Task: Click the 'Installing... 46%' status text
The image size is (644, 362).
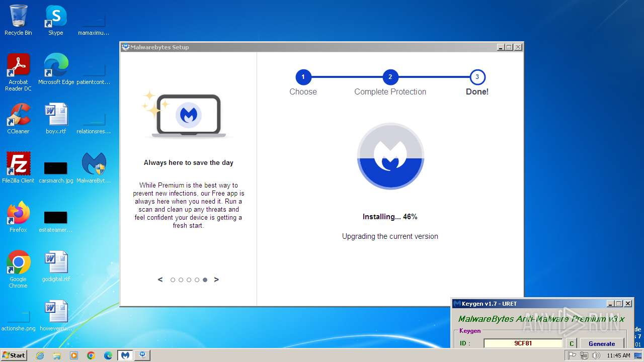Action: (x=390, y=217)
